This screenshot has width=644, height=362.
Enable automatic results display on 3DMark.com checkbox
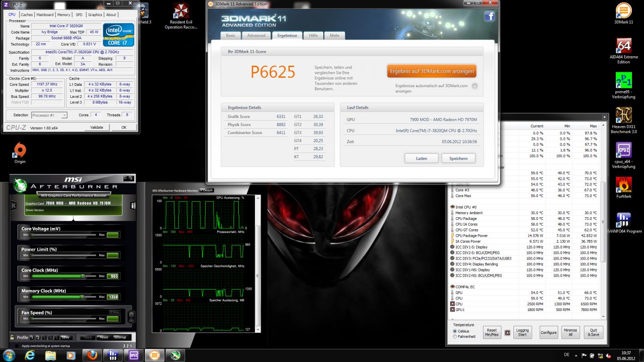coord(475,86)
